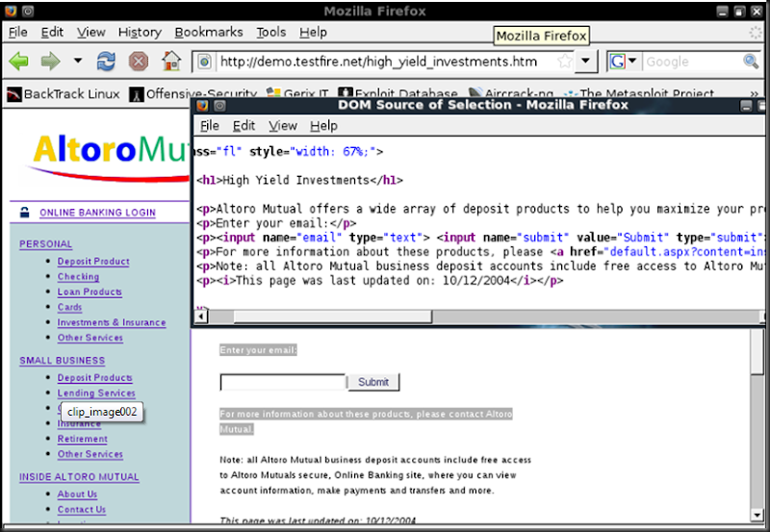770x532 pixels.
Task: Open Offensive-Security bookmark
Action: click(x=192, y=93)
